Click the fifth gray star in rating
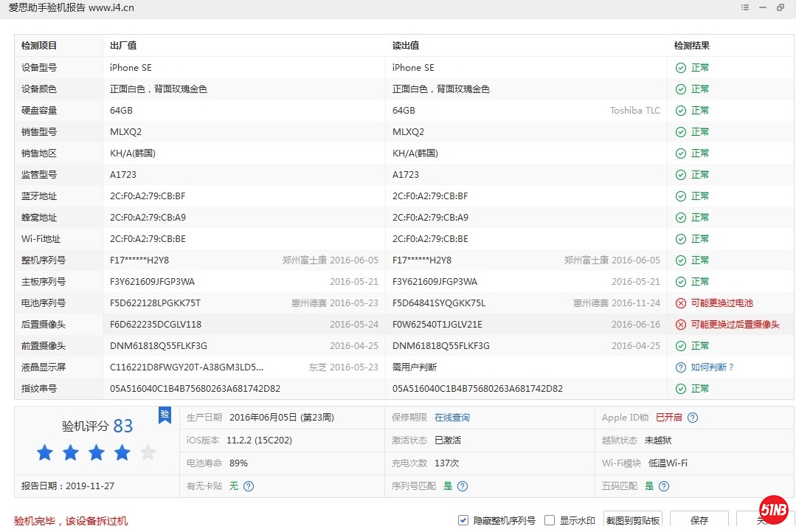 [x=148, y=453]
